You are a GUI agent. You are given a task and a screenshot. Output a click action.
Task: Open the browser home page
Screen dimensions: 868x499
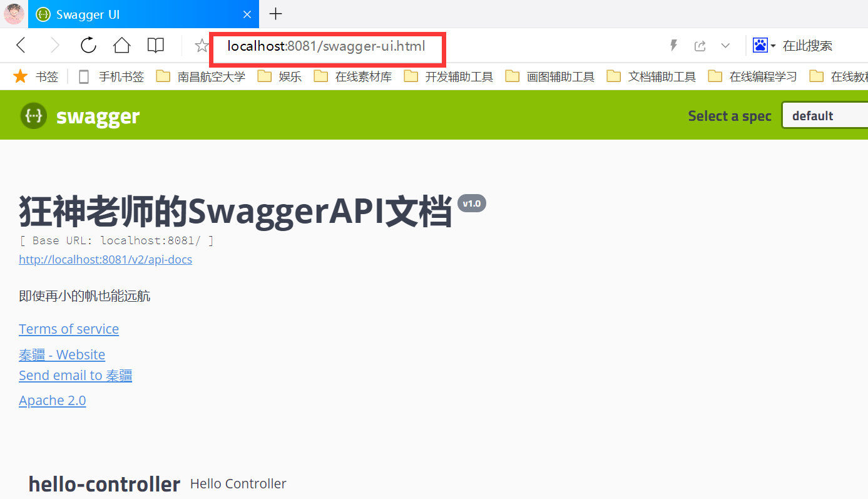(x=121, y=45)
